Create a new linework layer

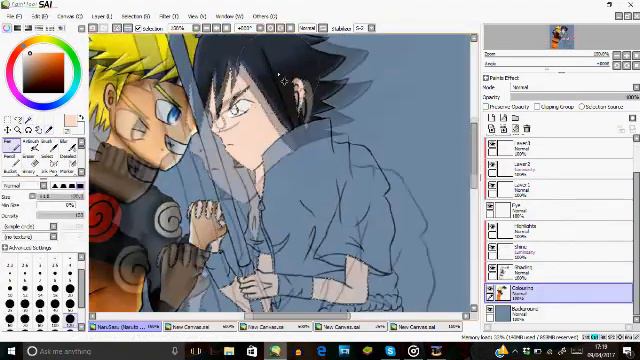pos(503,118)
